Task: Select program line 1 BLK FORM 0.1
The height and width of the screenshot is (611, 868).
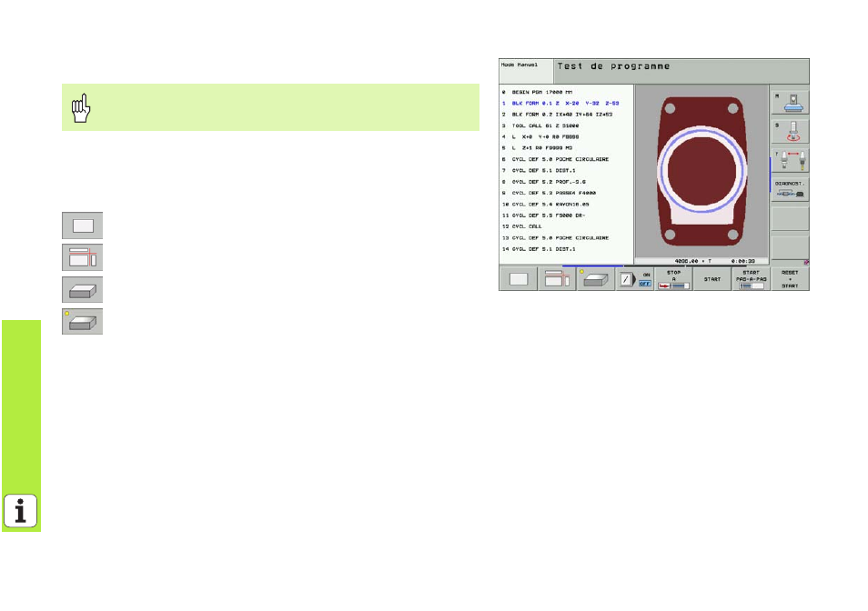Action: coord(560,104)
